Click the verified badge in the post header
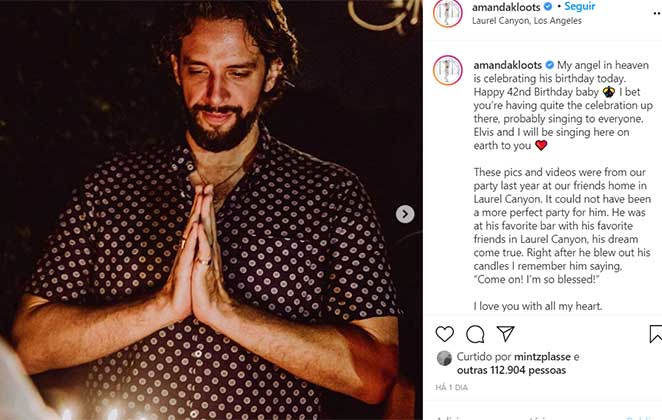 pyautogui.click(x=548, y=7)
